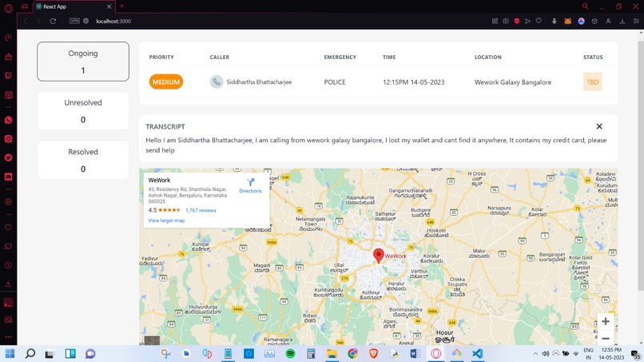644x362 pixels.
Task: Click the phone icon beside Siddhartha Bhattacharjee
Action: point(217,82)
